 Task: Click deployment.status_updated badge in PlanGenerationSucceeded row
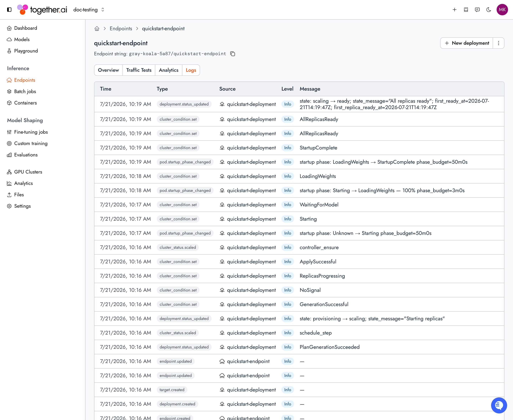(184, 347)
